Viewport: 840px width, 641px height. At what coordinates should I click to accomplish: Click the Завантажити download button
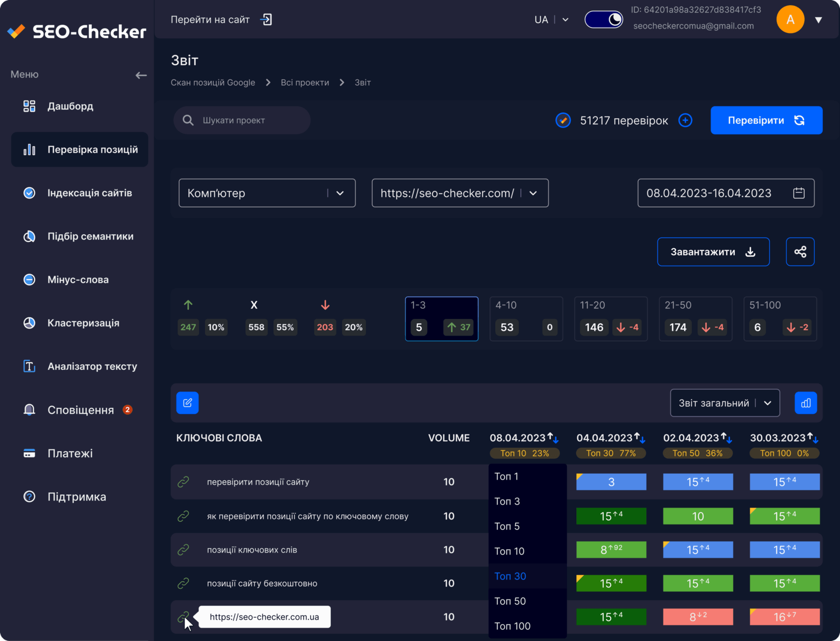tap(713, 252)
